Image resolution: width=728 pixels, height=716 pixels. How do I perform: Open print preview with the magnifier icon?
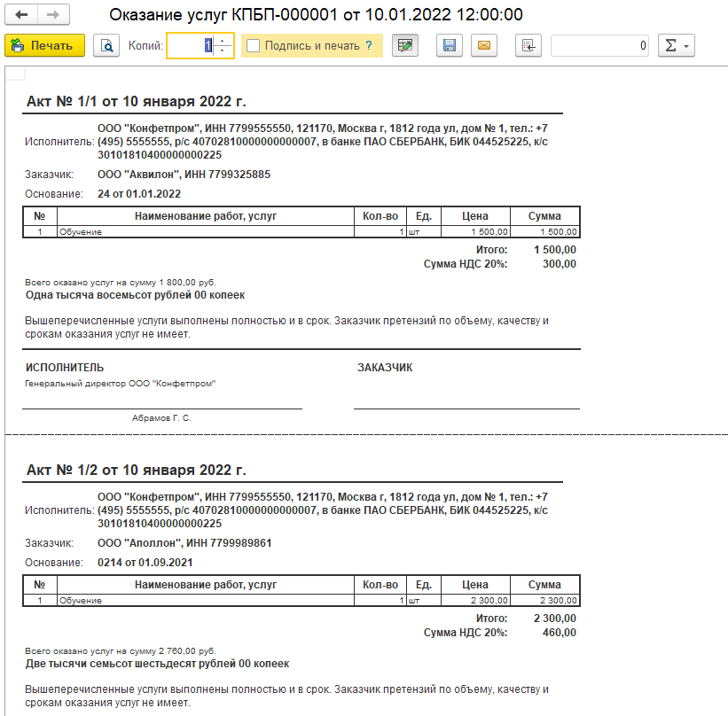click(106, 45)
